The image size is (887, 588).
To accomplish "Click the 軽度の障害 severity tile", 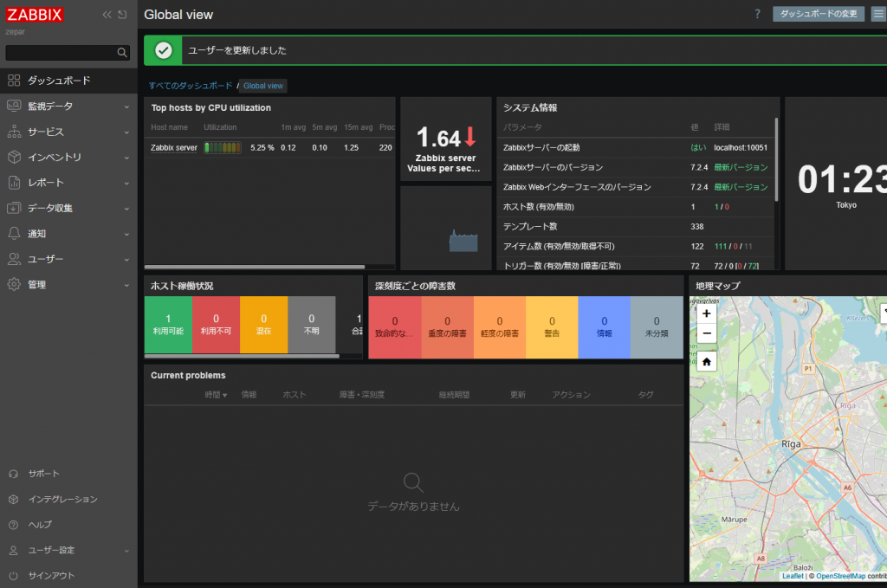I will pyautogui.click(x=500, y=327).
